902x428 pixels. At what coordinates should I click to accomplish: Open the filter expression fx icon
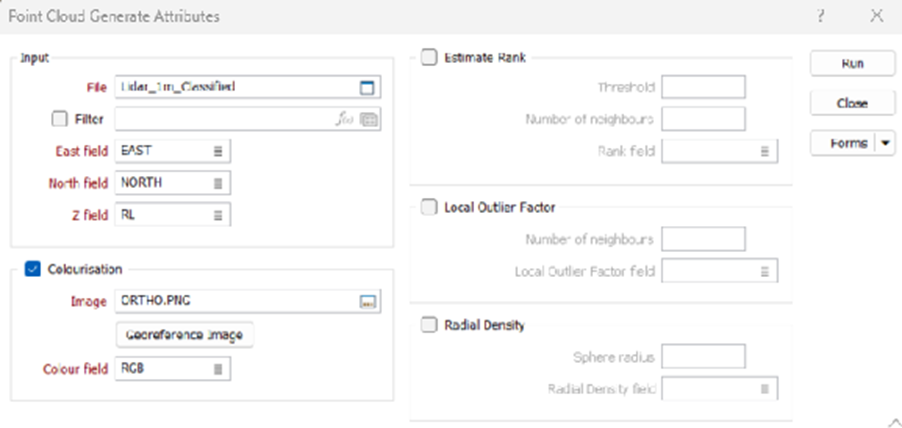coord(345,119)
